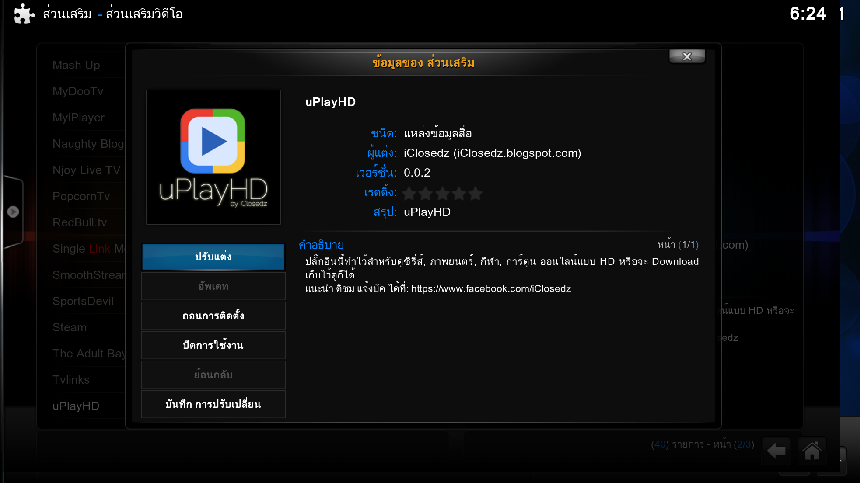The height and width of the screenshot is (491, 861).
Task: Select RedBull.tv in add-on list
Action: [80, 222]
